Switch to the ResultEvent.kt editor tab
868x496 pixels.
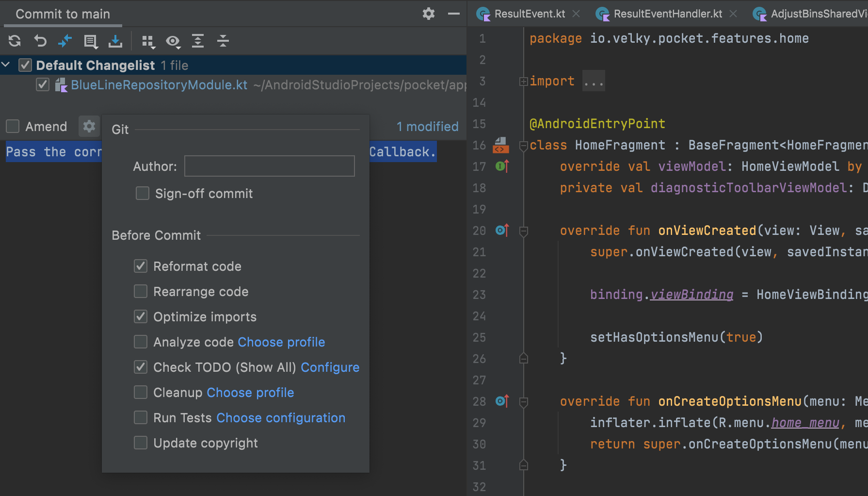point(530,14)
